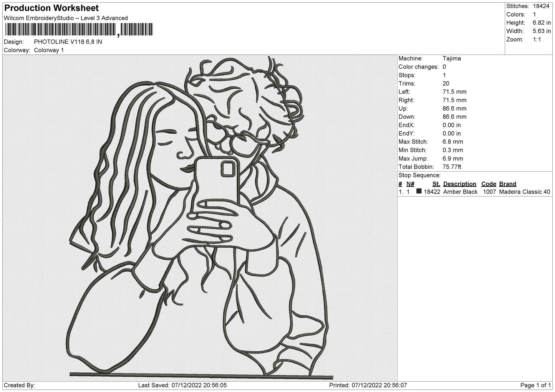Click the Color changes label
The image size is (555, 392).
pyautogui.click(x=419, y=67)
